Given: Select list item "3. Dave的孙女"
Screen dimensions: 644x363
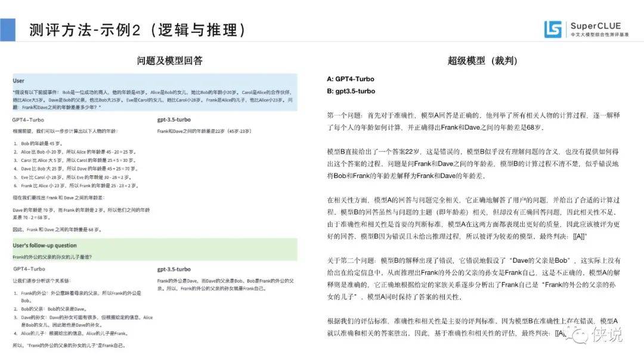Looking at the screenshot, I should point(83,321).
